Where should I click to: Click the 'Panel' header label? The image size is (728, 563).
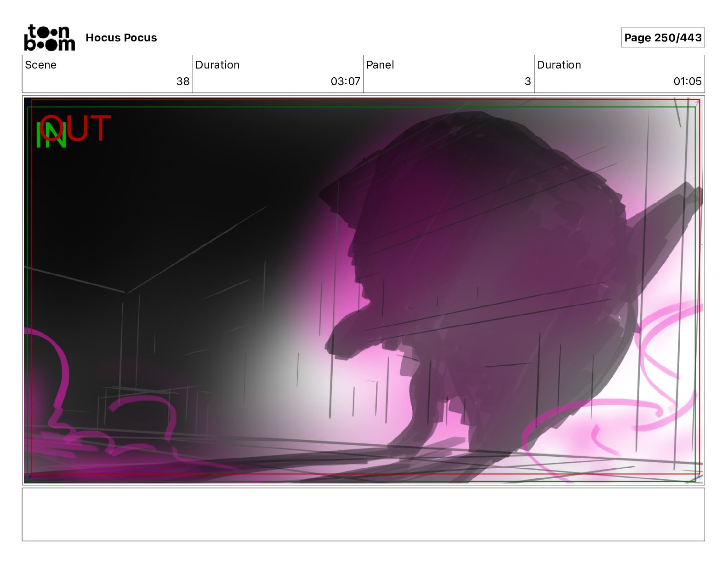(380, 65)
